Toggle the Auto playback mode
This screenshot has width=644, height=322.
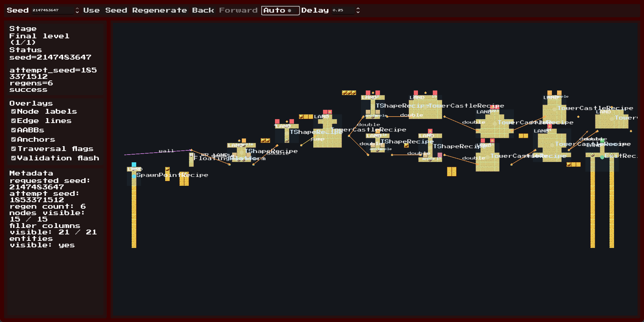(x=280, y=10)
